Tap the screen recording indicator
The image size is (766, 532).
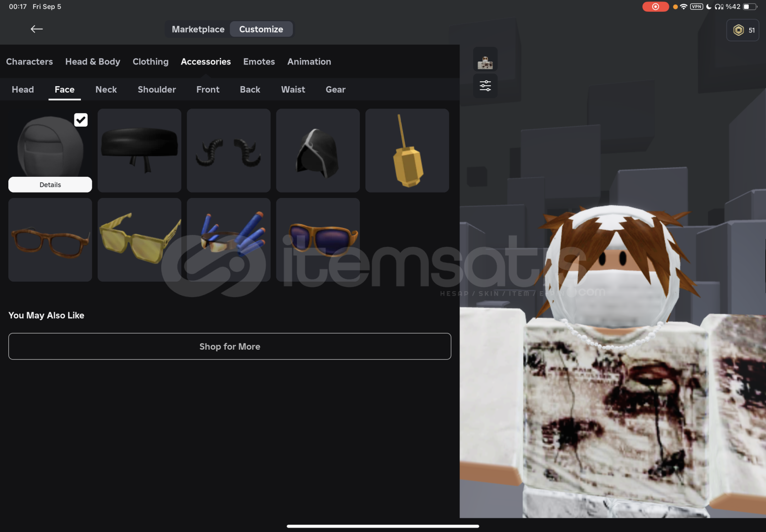coord(655,6)
